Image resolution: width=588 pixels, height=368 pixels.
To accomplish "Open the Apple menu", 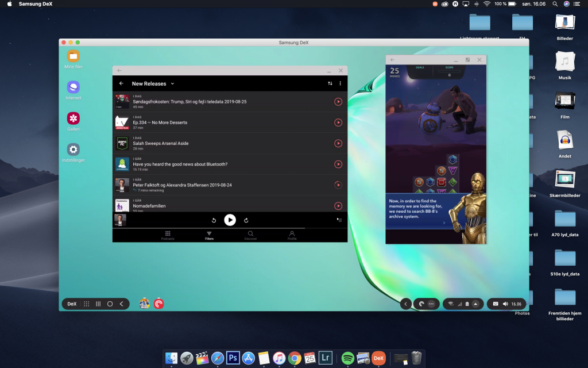I will tap(9, 4).
